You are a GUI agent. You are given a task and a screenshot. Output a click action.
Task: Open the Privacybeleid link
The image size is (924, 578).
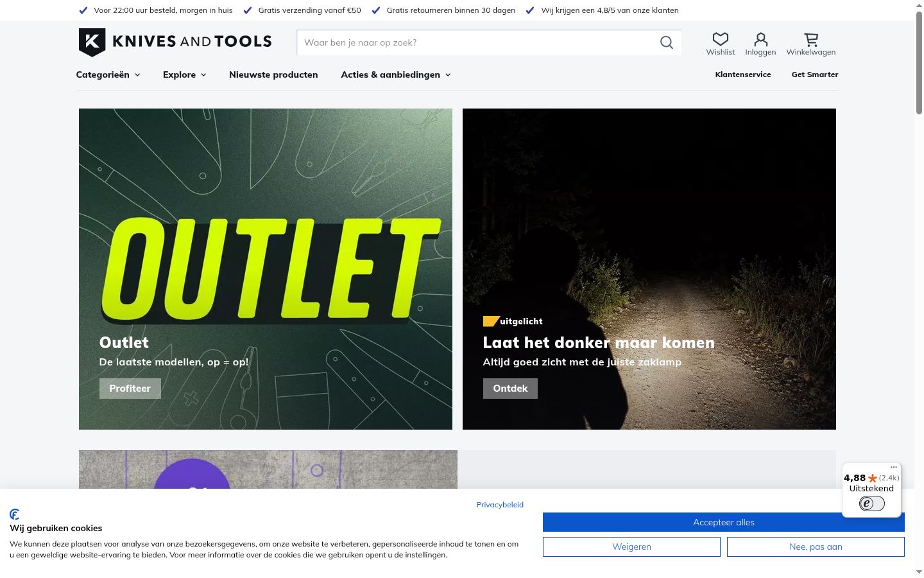(500, 505)
